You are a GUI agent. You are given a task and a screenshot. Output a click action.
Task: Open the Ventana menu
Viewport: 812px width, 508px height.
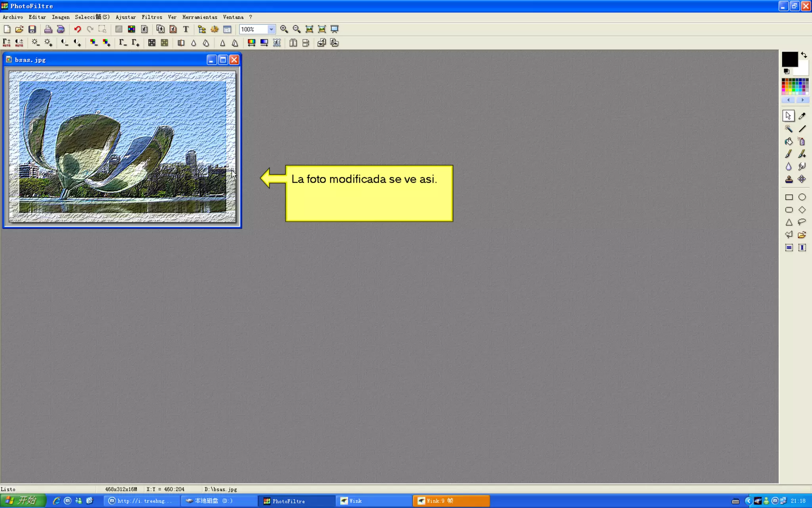click(233, 17)
